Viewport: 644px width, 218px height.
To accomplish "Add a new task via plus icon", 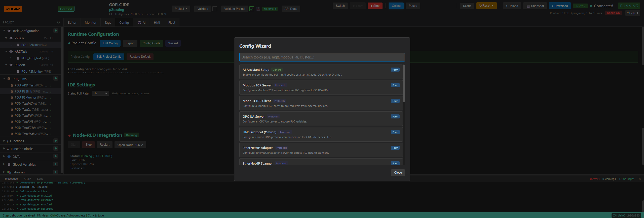I will tap(56, 31).
